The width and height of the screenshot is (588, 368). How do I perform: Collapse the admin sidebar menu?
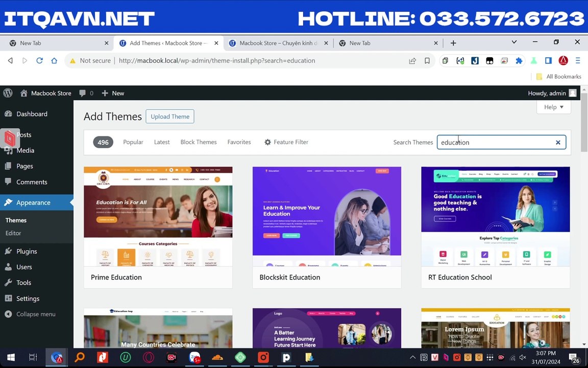30,314
